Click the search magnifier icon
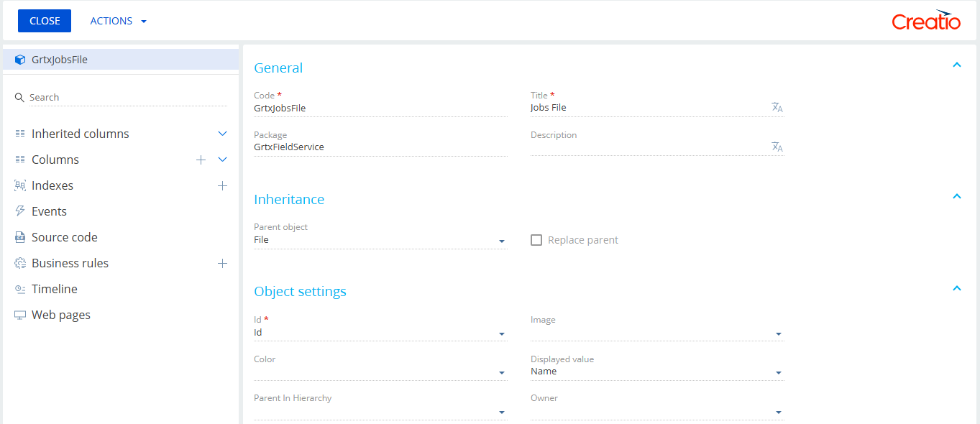Image resolution: width=980 pixels, height=424 pixels. (x=19, y=97)
